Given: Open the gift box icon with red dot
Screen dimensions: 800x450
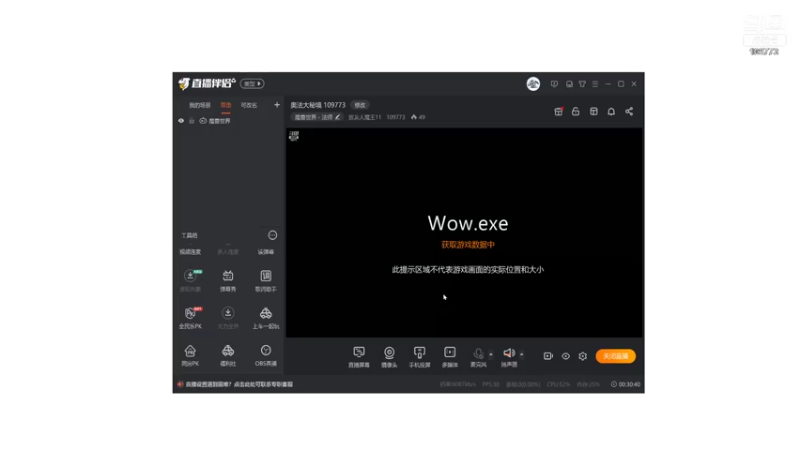Looking at the screenshot, I should click(559, 111).
